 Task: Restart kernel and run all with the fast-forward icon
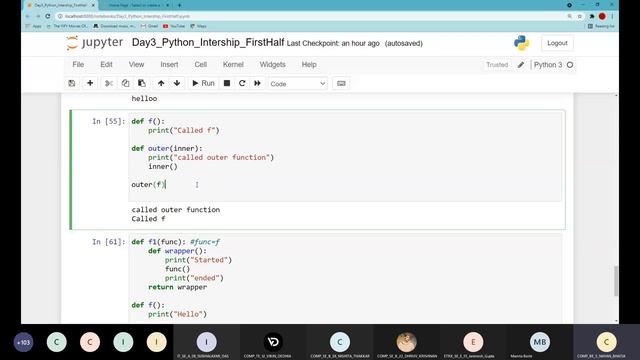[257, 83]
